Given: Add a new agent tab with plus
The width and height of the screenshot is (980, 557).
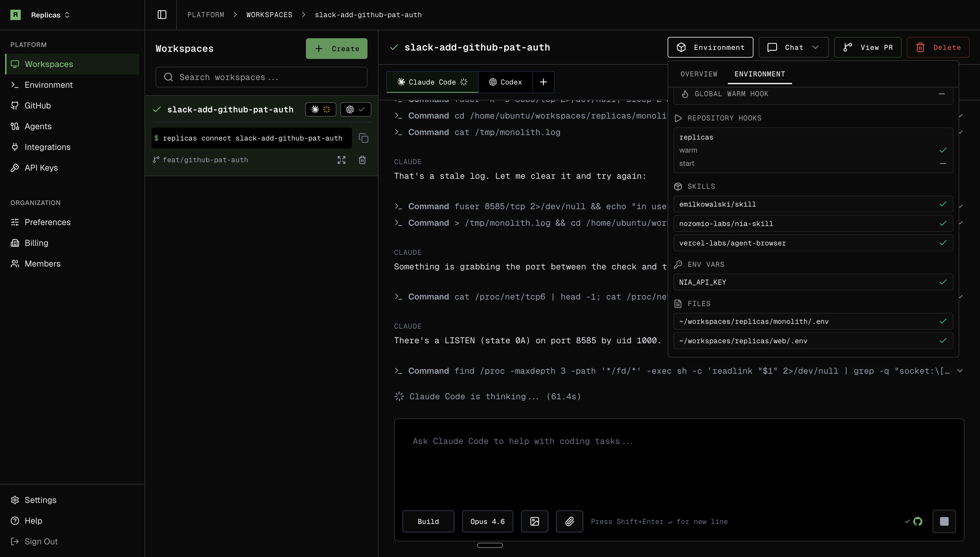Looking at the screenshot, I should point(543,82).
